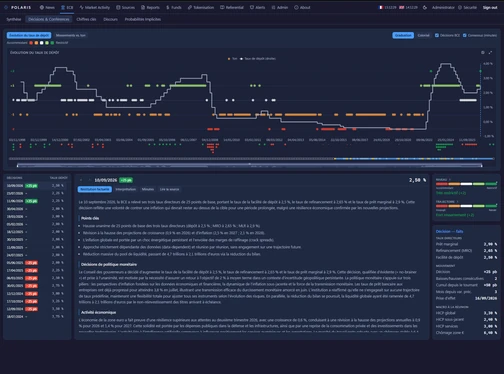The image size is (504, 374).
Task: Expand the chart to fullscreen
Action: pos(490,52)
